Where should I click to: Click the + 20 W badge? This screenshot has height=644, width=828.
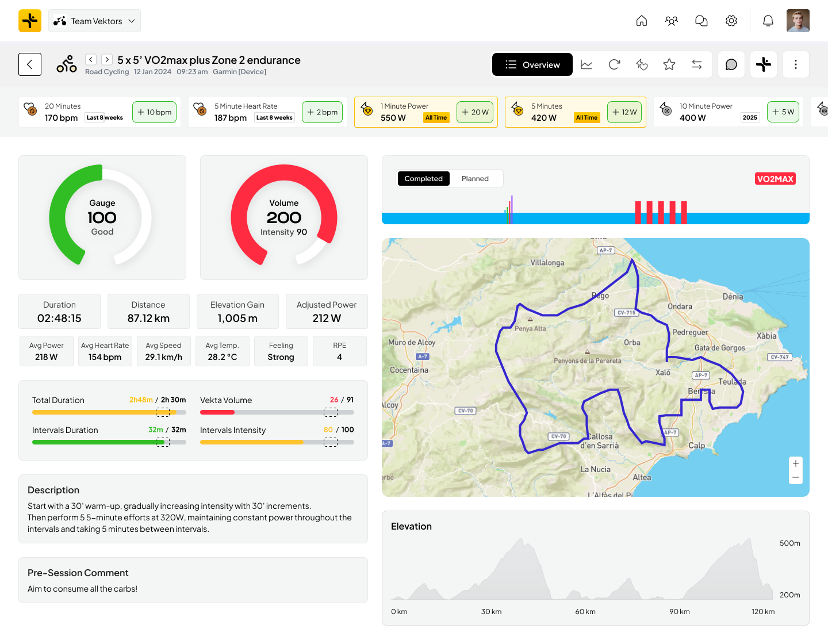[x=475, y=112]
